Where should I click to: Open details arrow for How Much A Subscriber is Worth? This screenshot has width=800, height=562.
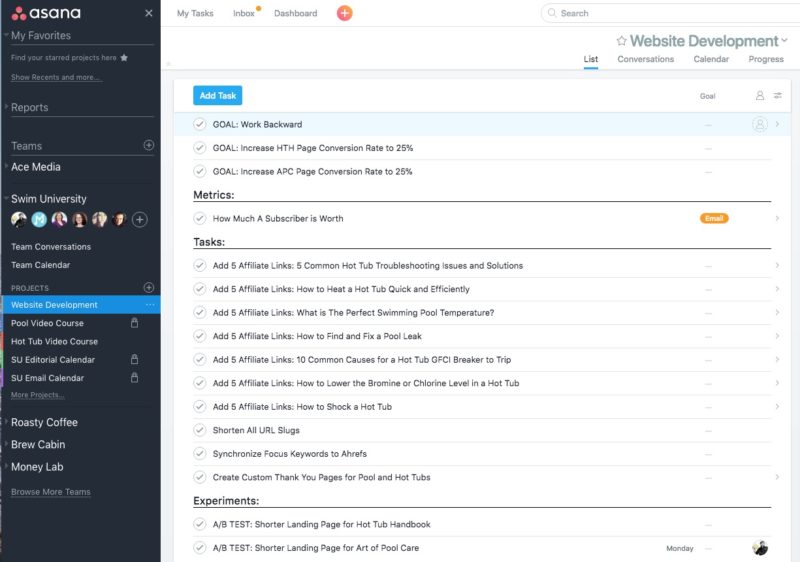tap(777, 218)
